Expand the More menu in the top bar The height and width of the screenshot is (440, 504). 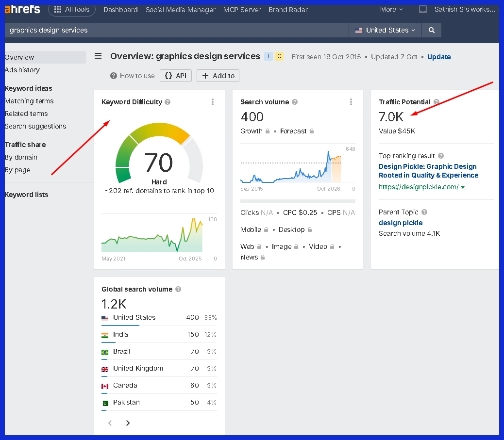pyautogui.click(x=391, y=9)
